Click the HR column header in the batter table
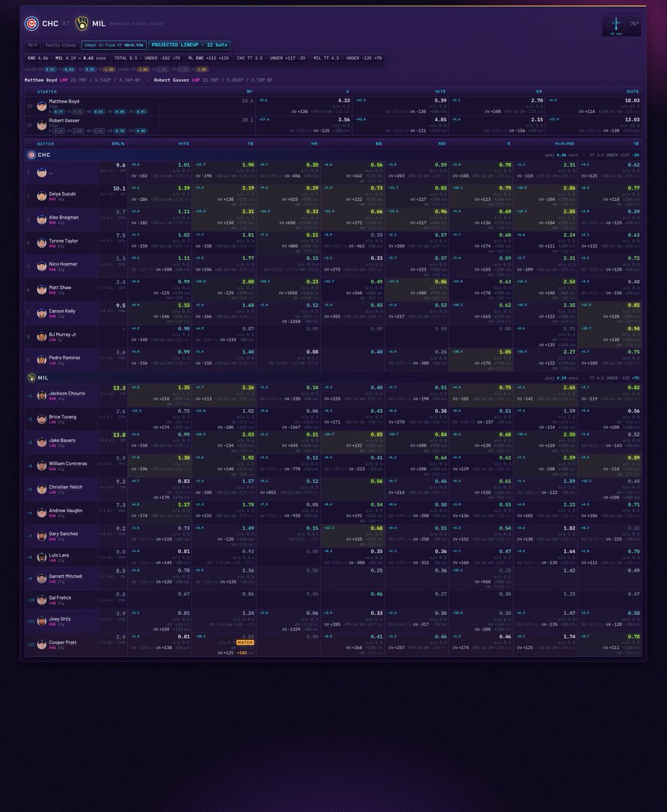Image resolution: width=667 pixels, height=812 pixels. (x=315, y=143)
